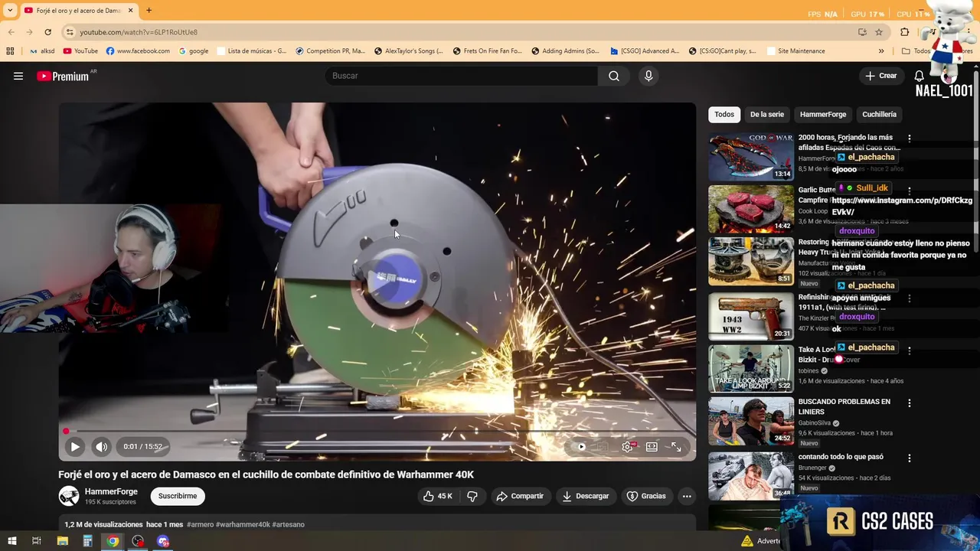Open the YouTube bookmark
980x551 pixels.
(x=80, y=51)
